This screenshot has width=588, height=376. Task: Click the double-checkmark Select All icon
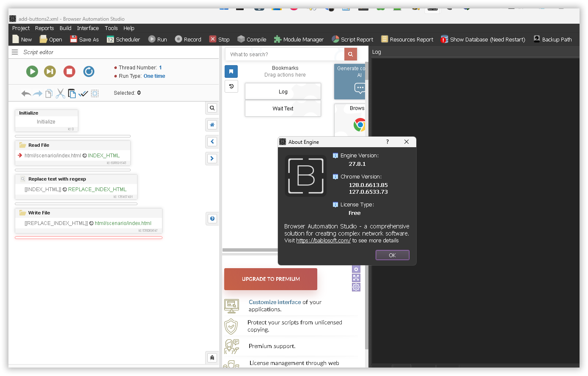(x=83, y=93)
